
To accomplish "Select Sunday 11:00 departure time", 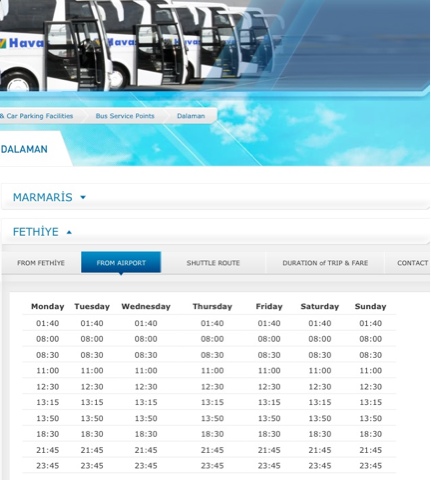I will (x=370, y=371).
